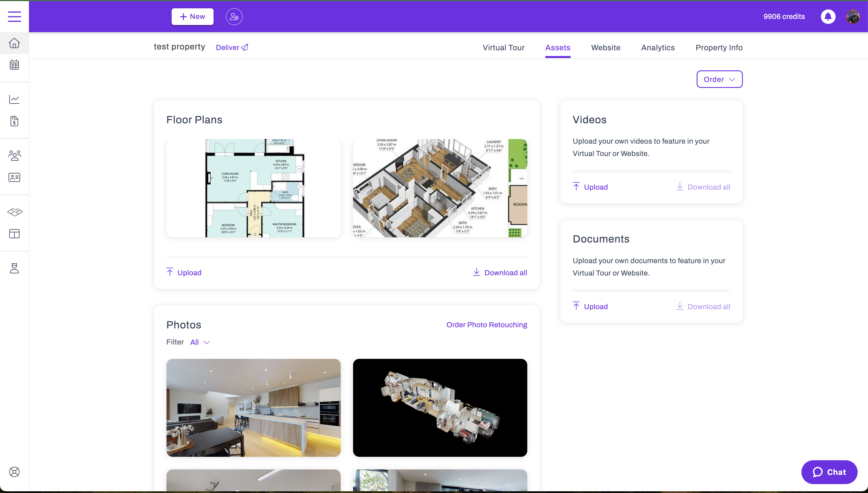Upload a video
The height and width of the screenshot is (493, 868).
click(590, 187)
